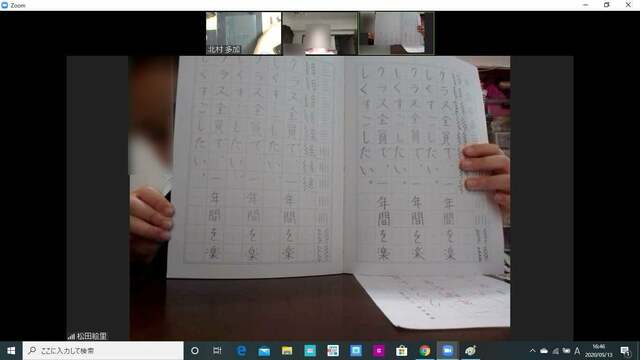Open the magenta app icon in taskbar
640x360 pixels.
(378, 351)
